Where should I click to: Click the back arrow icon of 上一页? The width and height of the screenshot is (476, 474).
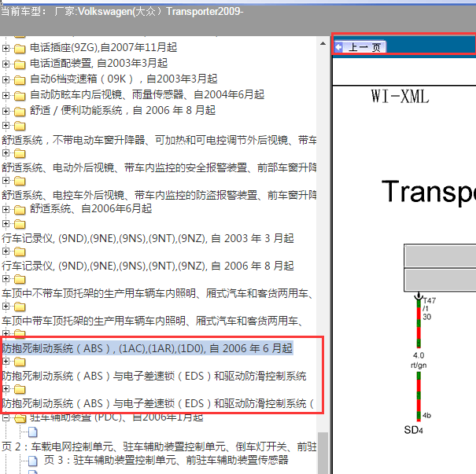(339, 47)
